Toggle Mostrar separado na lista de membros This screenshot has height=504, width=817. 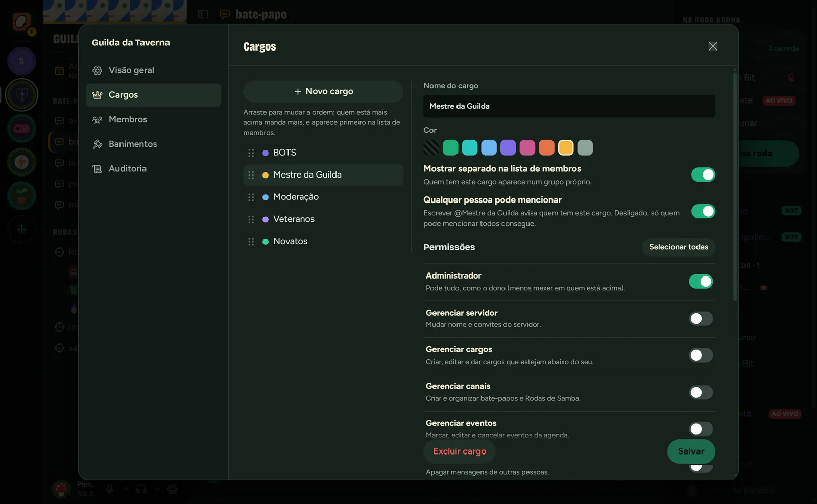point(703,174)
